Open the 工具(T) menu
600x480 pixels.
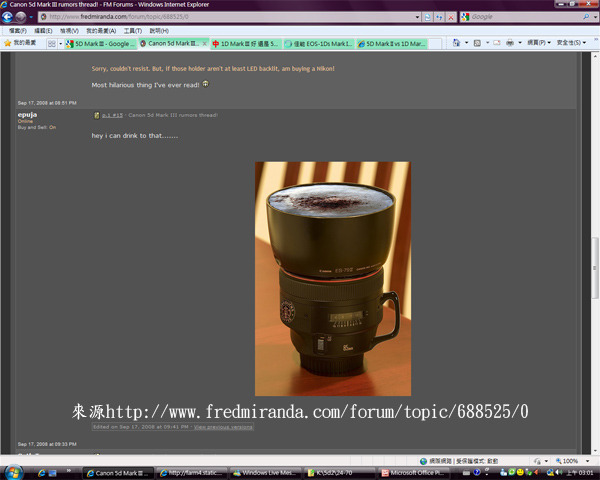pos(132,31)
